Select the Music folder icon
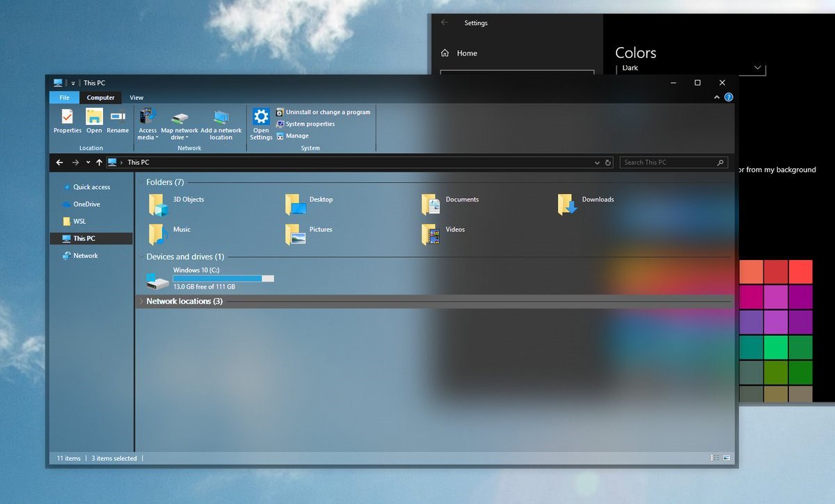Image resolution: width=835 pixels, height=504 pixels. click(x=159, y=235)
